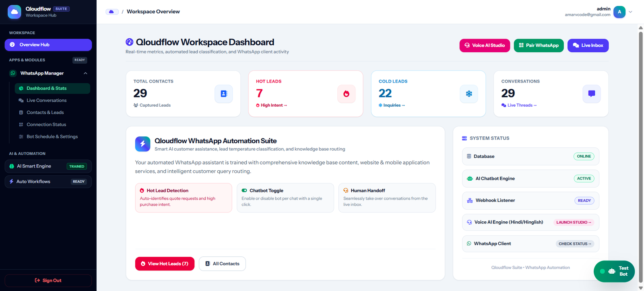Click the Voice AI Engine headset icon

pos(469,222)
